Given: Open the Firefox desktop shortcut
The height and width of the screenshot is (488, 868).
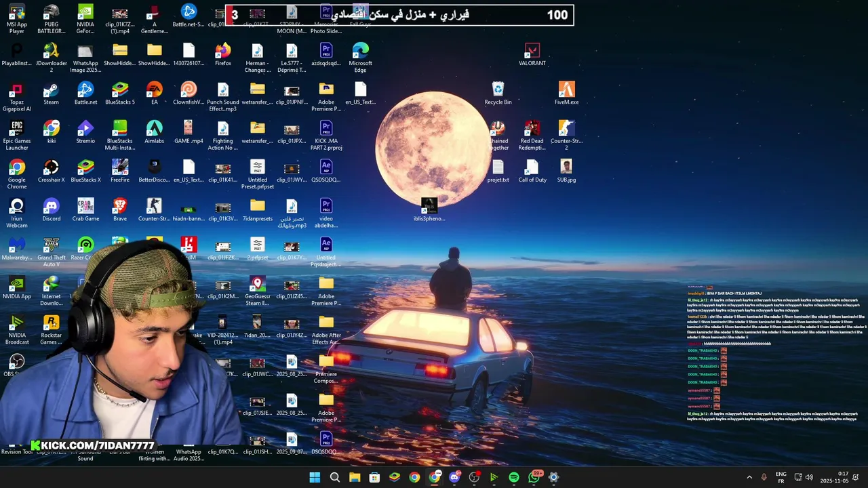Looking at the screenshot, I should pyautogui.click(x=223, y=54).
